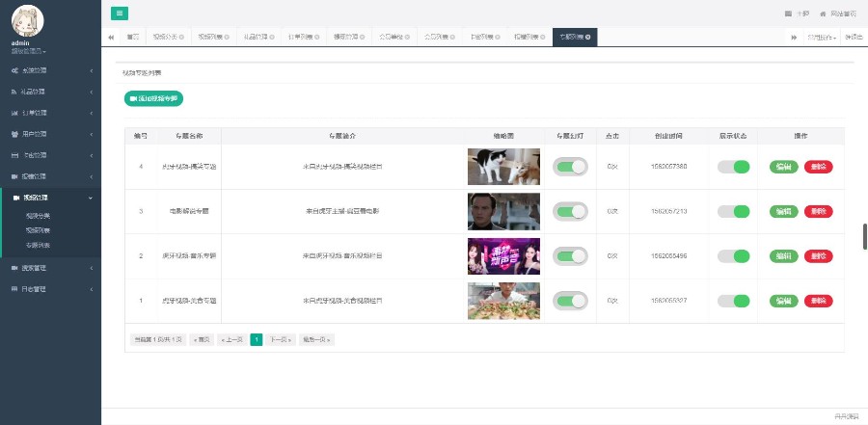
Task: Open the tab operations dropdown at top right
Action: [822, 37]
